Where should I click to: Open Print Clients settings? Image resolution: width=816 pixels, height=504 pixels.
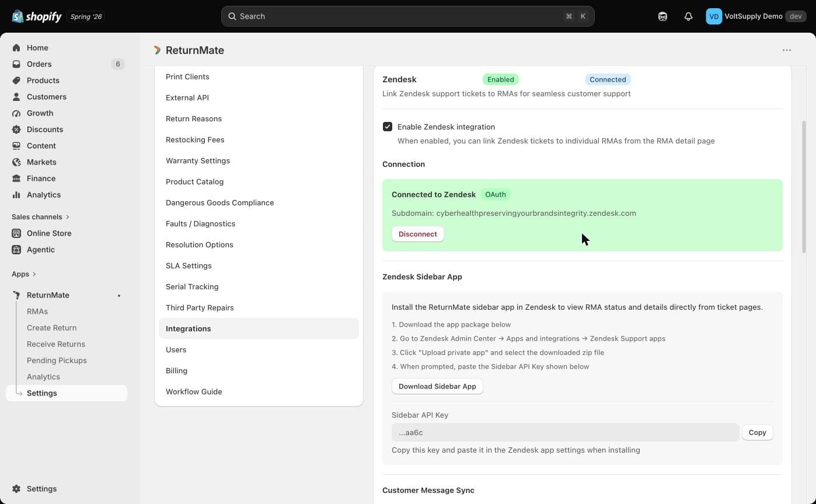(259, 77)
